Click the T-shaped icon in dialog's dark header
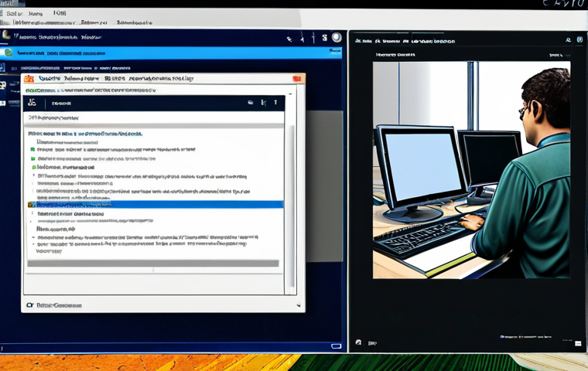Image resolution: width=588 pixels, height=371 pixels. (275, 102)
